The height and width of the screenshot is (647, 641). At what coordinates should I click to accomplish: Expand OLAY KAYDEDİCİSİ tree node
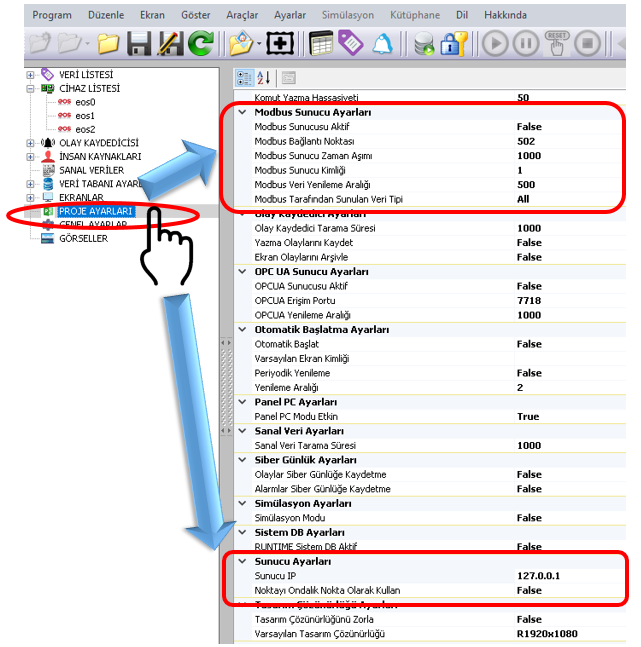pyautogui.click(x=30, y=143)
